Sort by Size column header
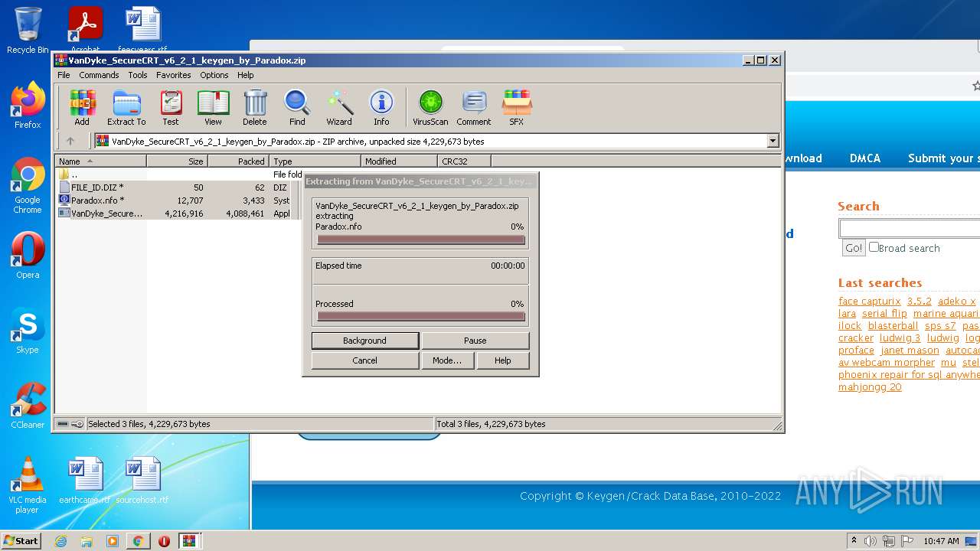 [178, 161]
